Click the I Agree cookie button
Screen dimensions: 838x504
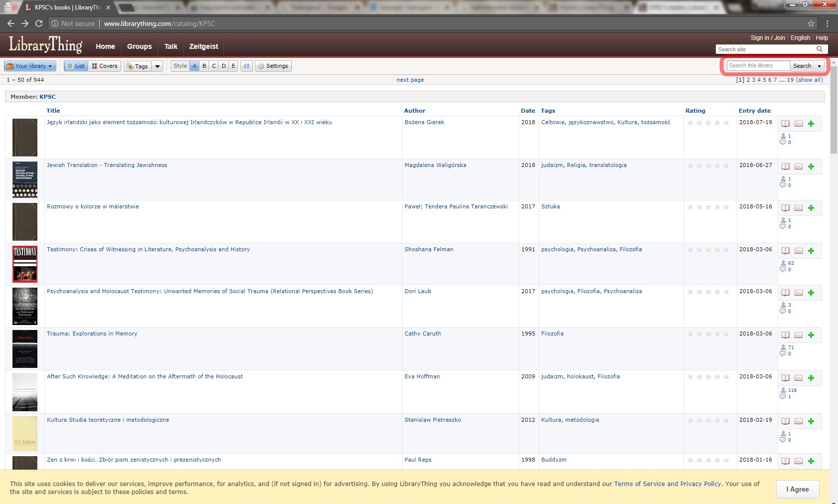[x=798, y=489]
